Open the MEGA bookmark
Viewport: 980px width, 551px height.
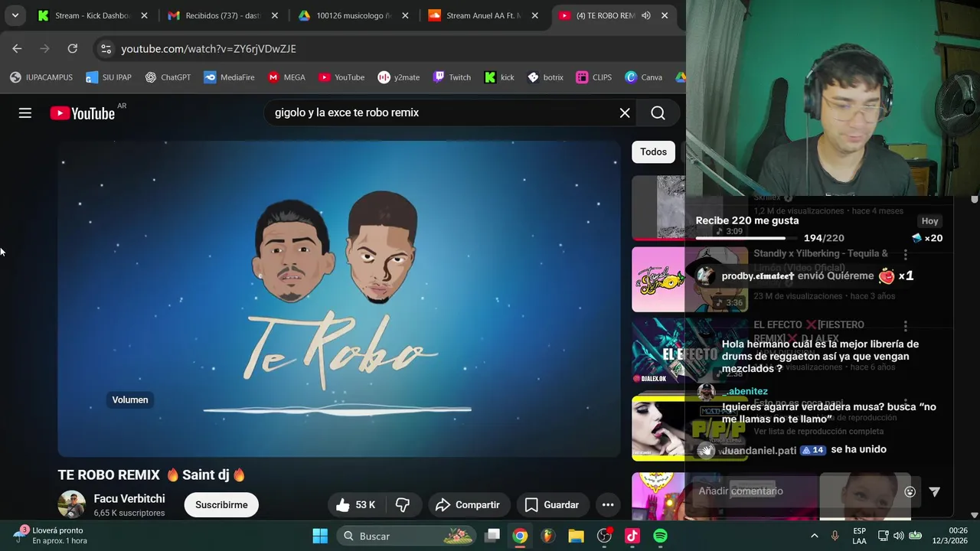tap(286, 77)
